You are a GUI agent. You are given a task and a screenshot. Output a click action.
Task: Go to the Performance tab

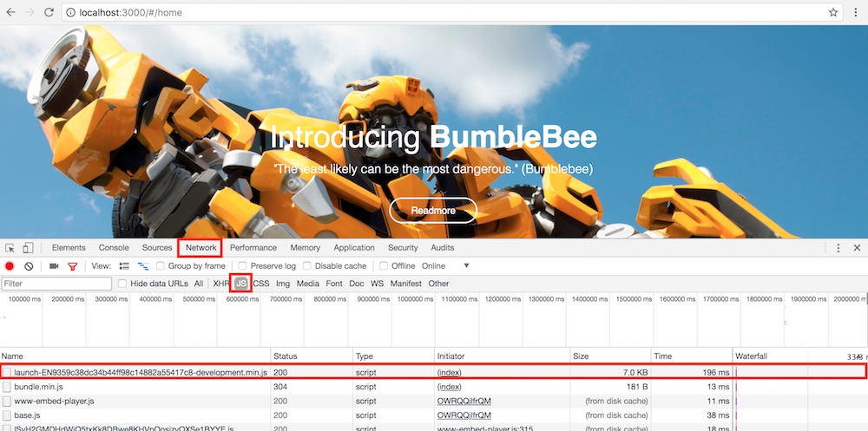click(253, 248)
